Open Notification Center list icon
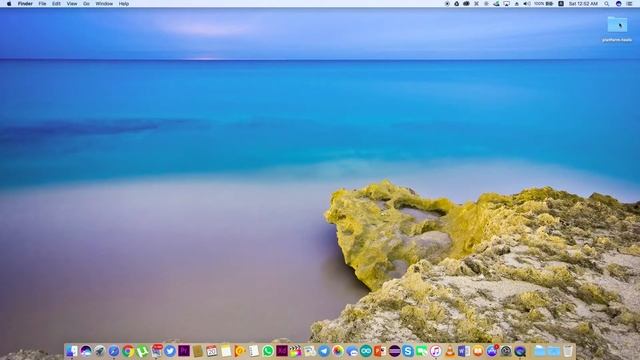Screen dimensions: 640x360 pyautogui.click(x=630, y=4)
